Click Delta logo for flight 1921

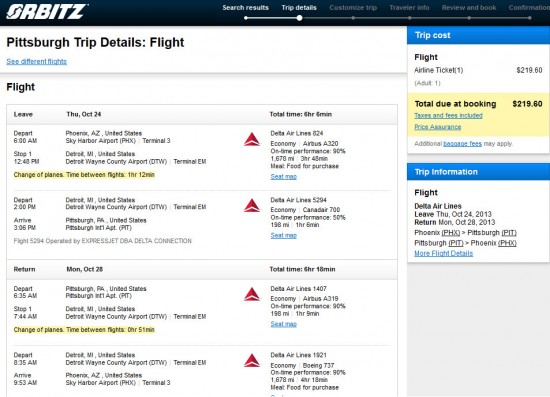click(x=252, y=361)
